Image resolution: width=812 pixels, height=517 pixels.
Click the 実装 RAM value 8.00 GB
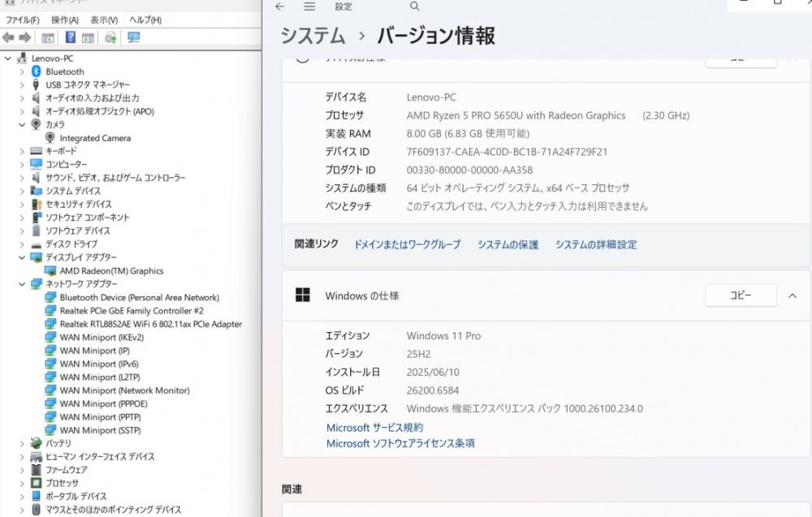click(x=468, y=134)
